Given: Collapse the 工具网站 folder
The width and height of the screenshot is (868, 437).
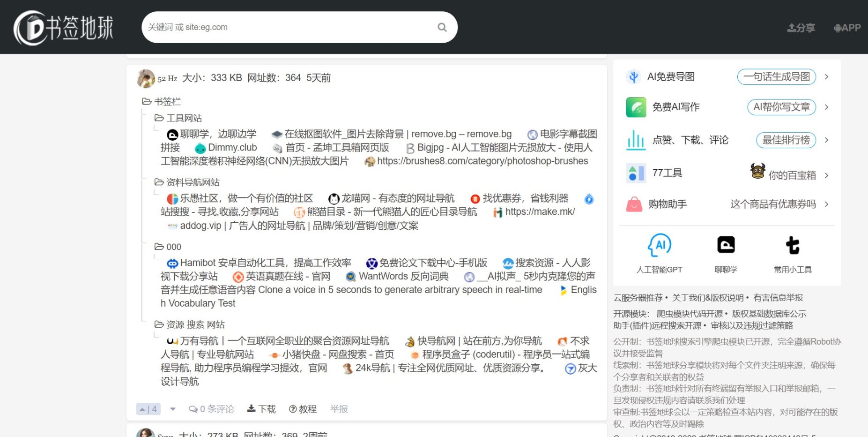Looking at the screenshot, I should (x=178, y=118).
